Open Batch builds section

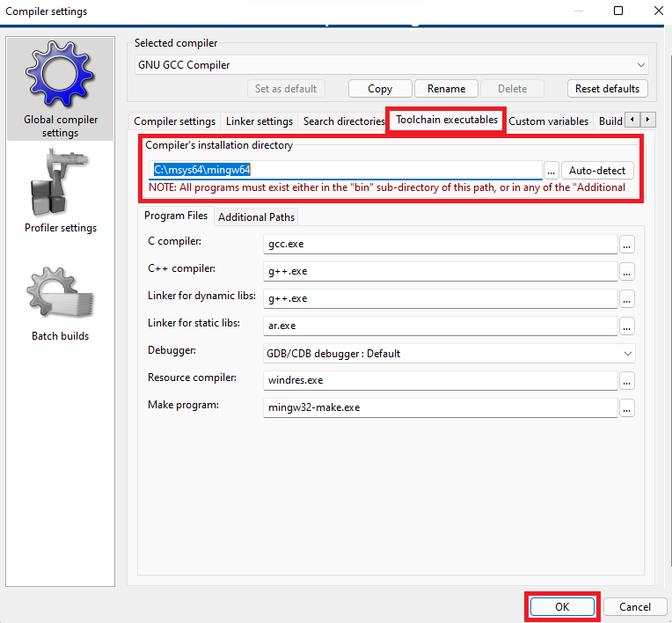coord(60,304)
